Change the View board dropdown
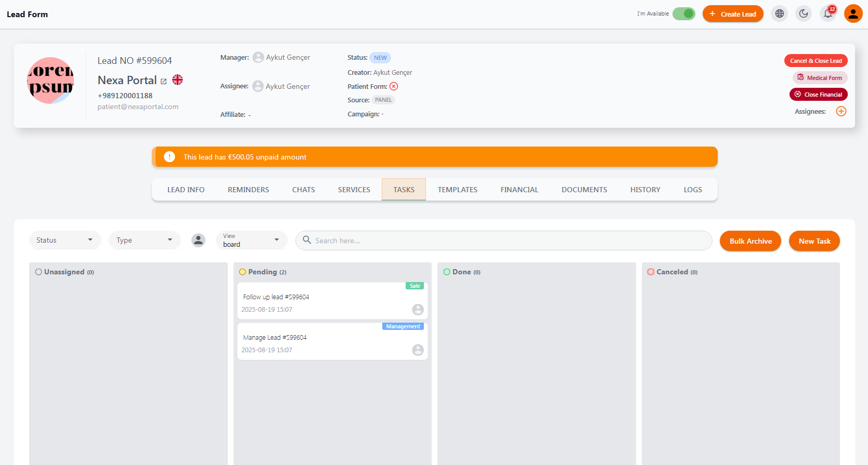 (x=252, y=240)
